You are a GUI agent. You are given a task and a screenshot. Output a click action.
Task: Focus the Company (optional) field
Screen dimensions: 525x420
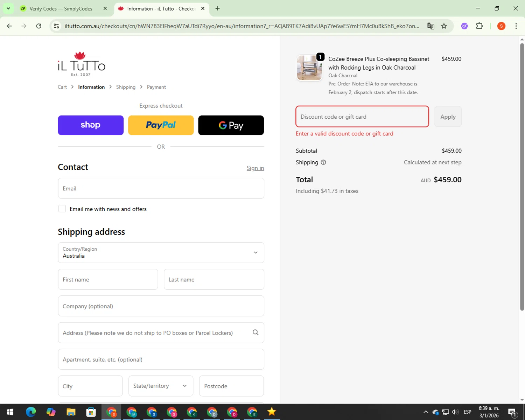point(161,306)
